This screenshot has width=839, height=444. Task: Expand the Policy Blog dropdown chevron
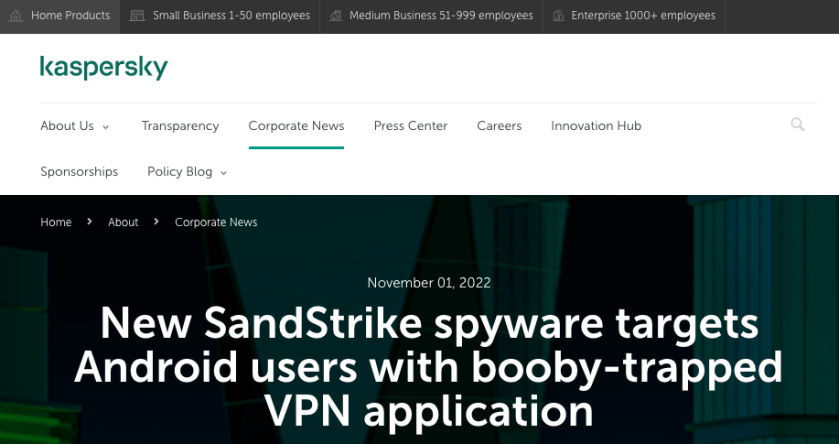click(223, 173)
